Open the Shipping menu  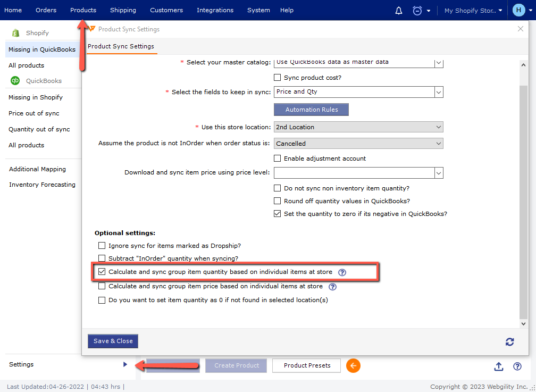pos(123,10)
